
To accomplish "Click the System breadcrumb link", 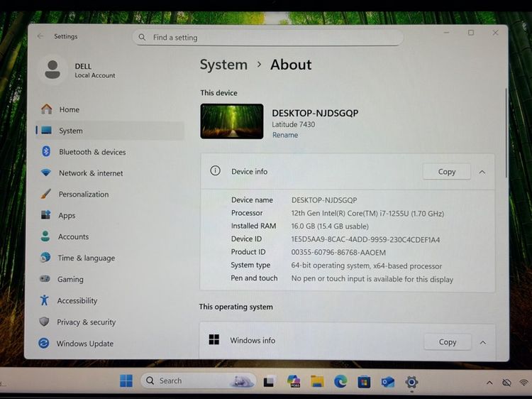I will [223, 65].
